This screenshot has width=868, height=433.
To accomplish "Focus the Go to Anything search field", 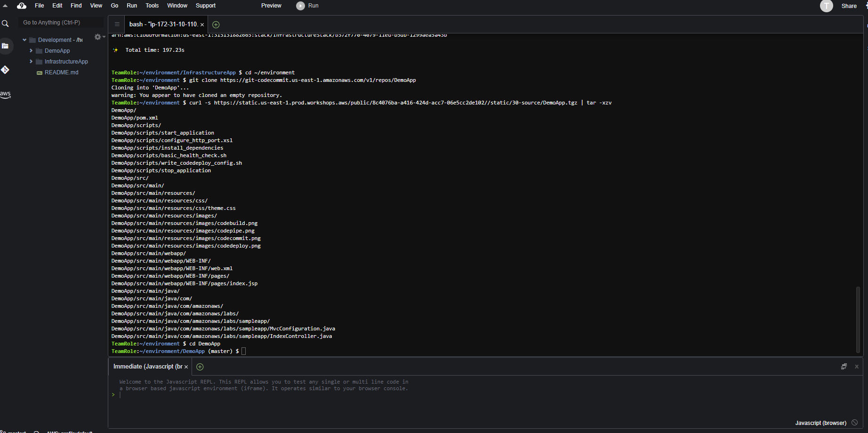I will click(61, 23).
